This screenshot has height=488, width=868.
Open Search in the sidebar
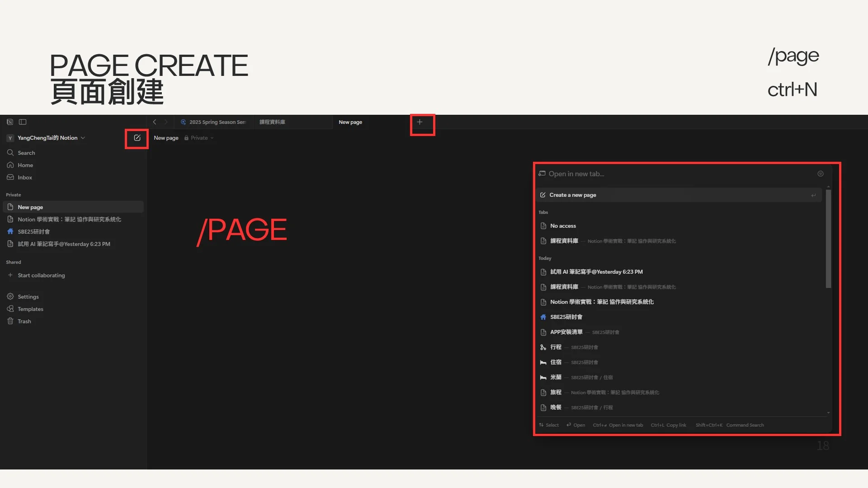pyautogui.click(x=26, y=153)
